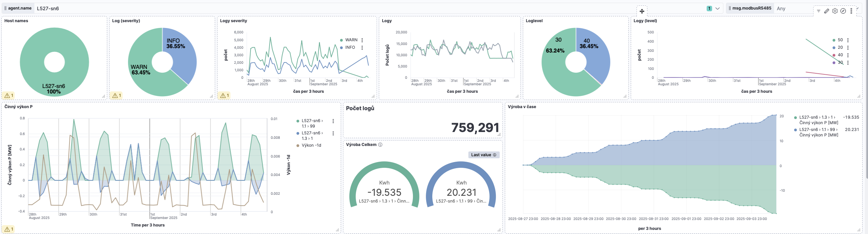Click the move-panel drag handle icon
The height and width of the screenshot is (234, 868).
[x=642, y=11]
